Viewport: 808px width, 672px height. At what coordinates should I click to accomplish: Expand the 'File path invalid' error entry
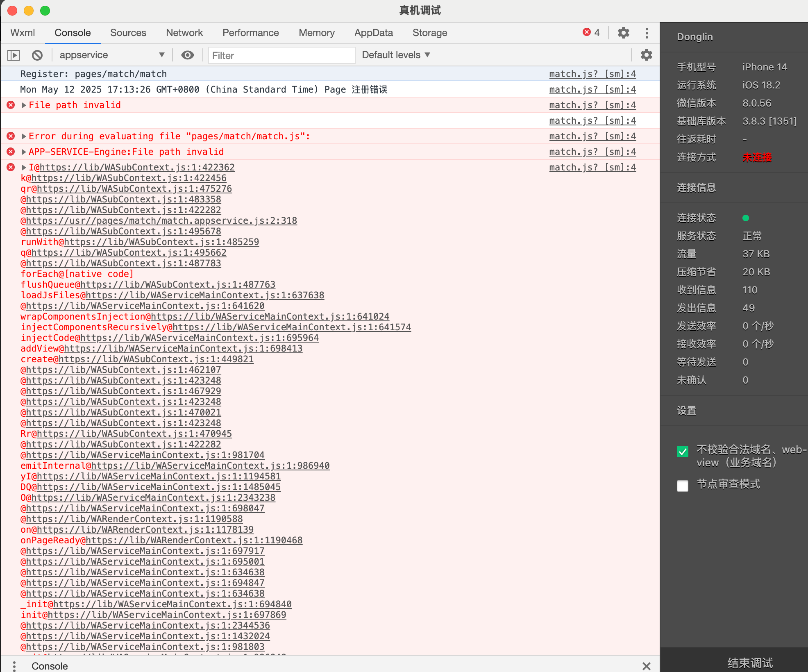24,105
